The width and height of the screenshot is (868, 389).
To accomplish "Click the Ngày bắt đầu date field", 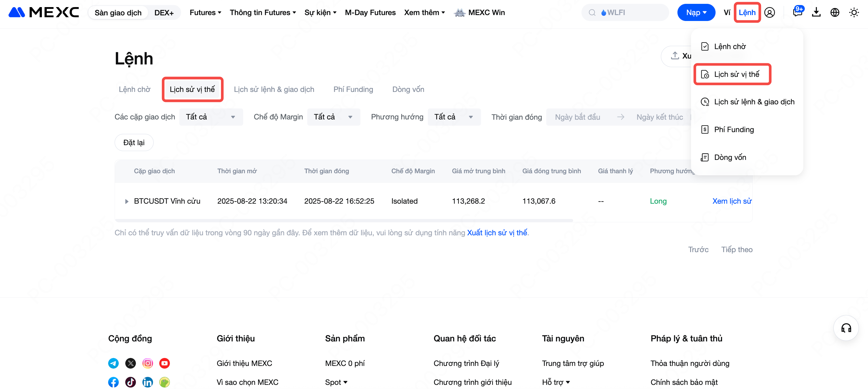I will pyautogui.click(x=577, y=117).
